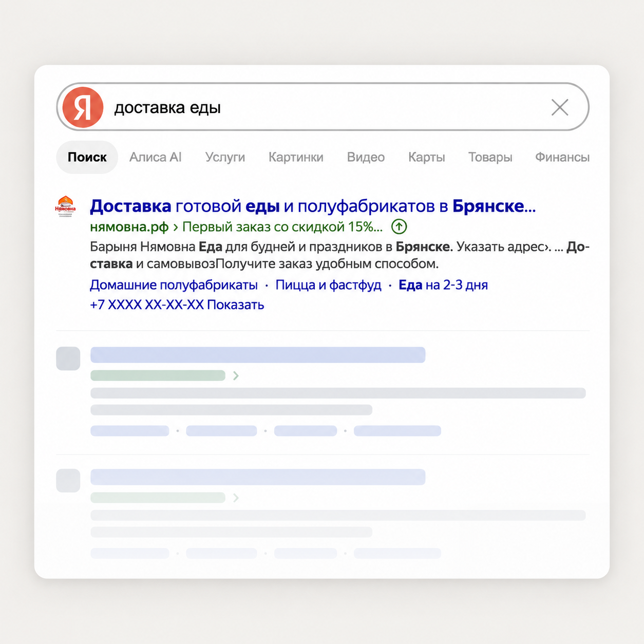This screenshot has height=644, width=644.
Task: Focus the search field containing доставка еды
Action: point(323,107)
